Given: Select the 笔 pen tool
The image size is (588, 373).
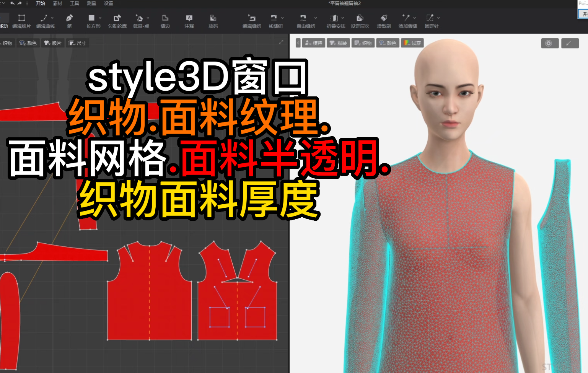Looking at the screenshot, I should (69, 21).
